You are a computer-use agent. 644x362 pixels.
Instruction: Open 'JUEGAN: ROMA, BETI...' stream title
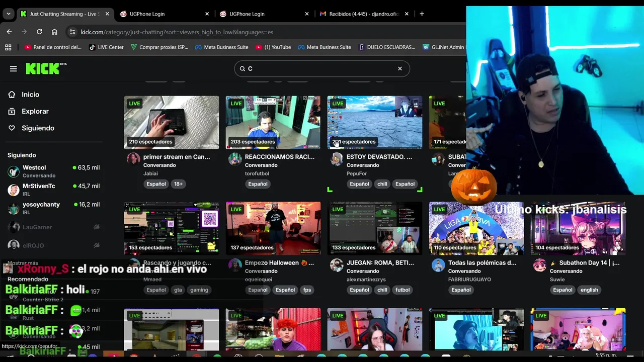(x=380, y=263)
